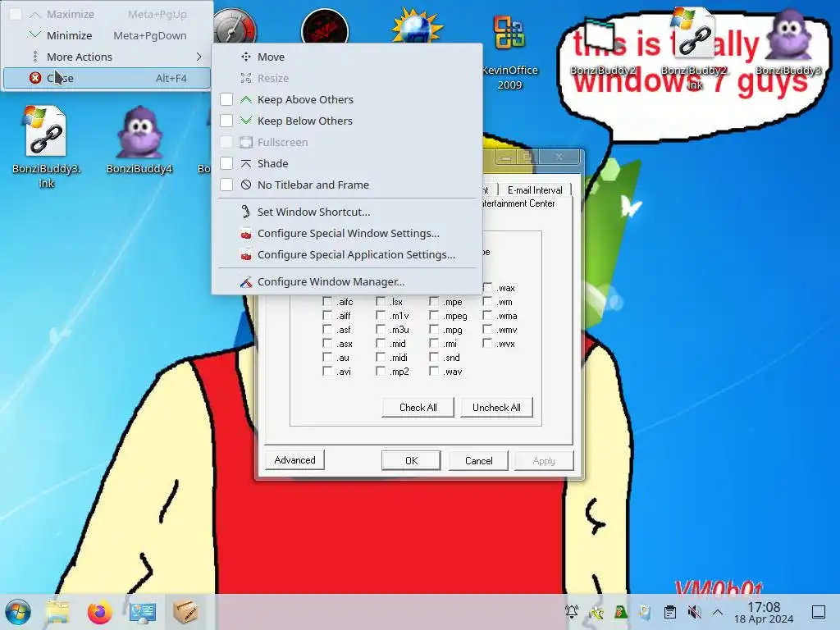The height and width of the screenshot is (630, 840).
Task: Toggle the Keep Above Others checkbox
Action: pyautogui.click(x=226, y=99)
